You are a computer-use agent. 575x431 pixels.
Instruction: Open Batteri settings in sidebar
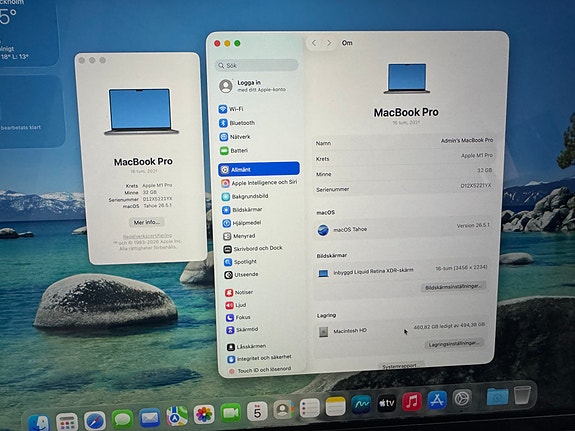click(259, 150)
